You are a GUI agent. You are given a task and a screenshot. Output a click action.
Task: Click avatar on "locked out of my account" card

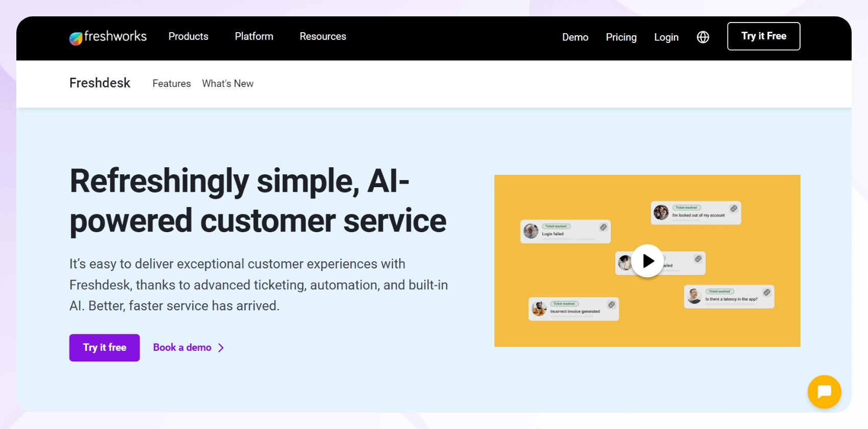661,212
